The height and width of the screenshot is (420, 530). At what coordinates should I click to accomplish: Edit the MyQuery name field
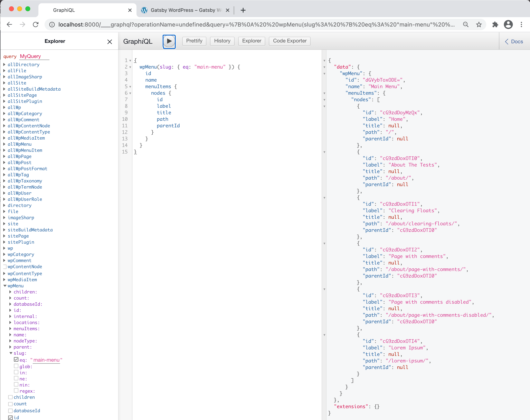(34, 56)
